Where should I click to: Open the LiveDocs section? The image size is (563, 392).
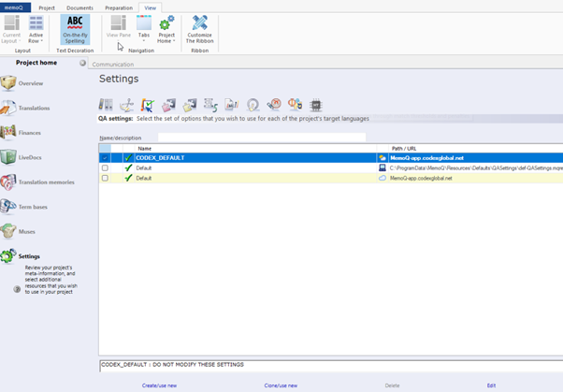tap(21, 157)
